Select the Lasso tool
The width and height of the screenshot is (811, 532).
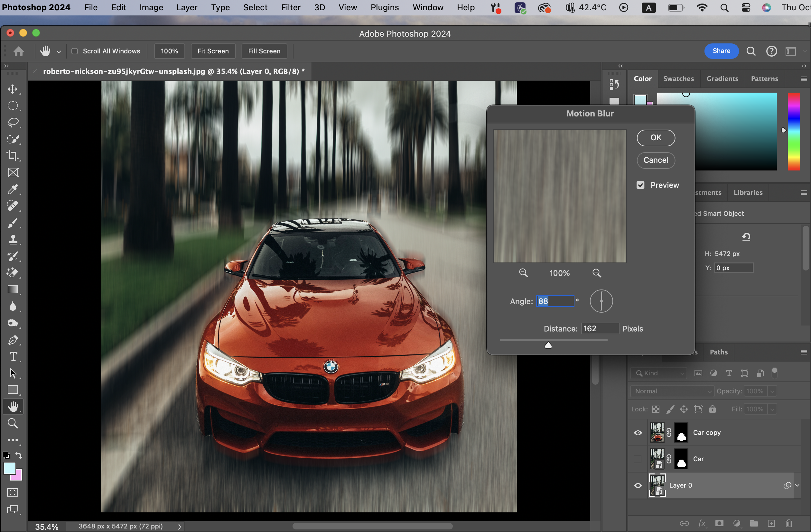(13, 123)
